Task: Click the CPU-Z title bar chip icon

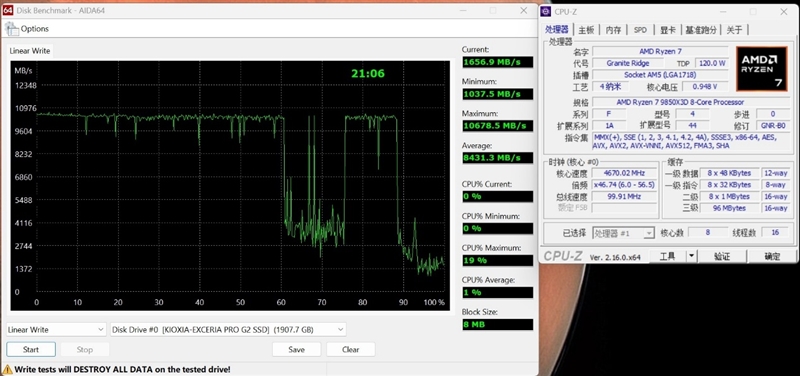Action: [546, 12]
